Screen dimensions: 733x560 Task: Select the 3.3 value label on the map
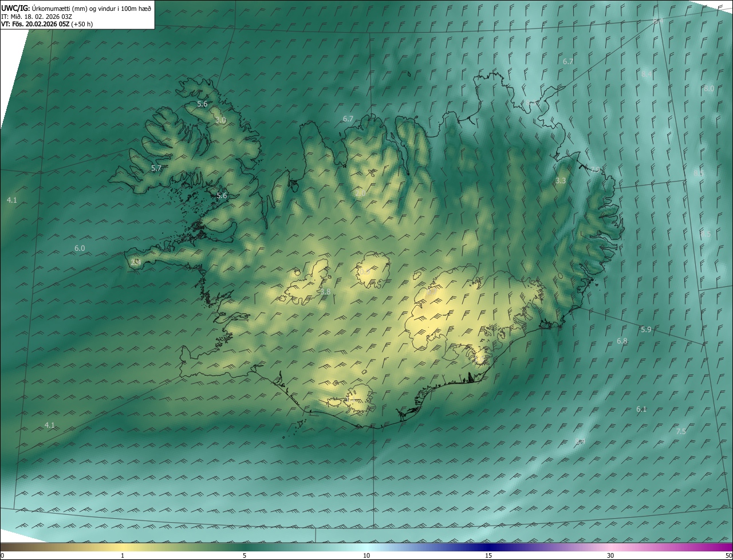[561, 180]
